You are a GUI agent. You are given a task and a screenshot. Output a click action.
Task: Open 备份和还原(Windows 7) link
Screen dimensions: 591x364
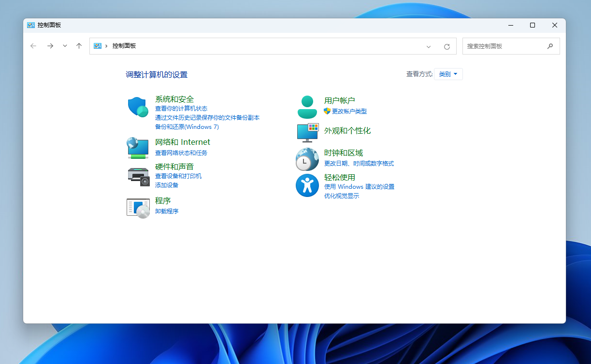pos(187,126)
